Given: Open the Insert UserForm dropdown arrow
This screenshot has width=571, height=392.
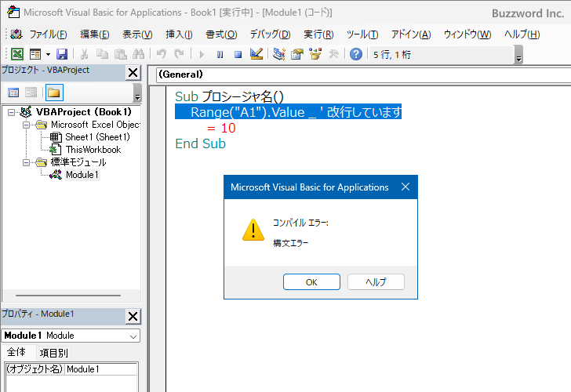Looking at the screenshot, I should (48, 55).
